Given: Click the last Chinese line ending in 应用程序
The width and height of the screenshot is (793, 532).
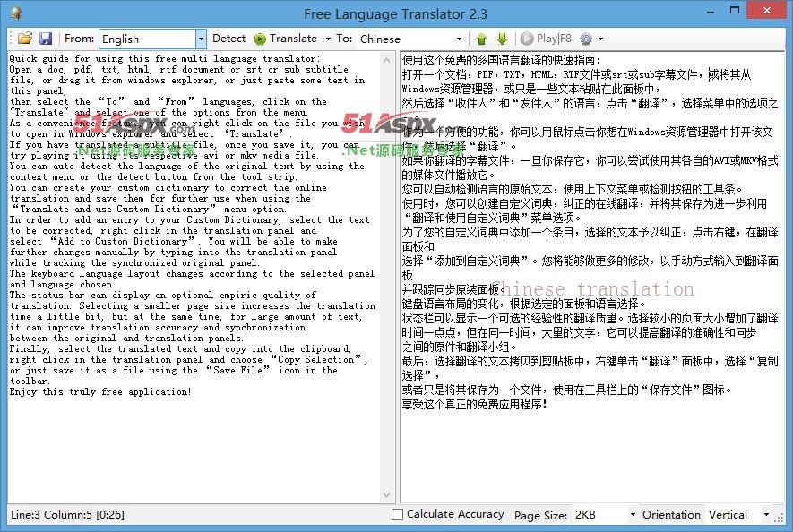Looking at the screenshot, I should [x=474, y=404].
